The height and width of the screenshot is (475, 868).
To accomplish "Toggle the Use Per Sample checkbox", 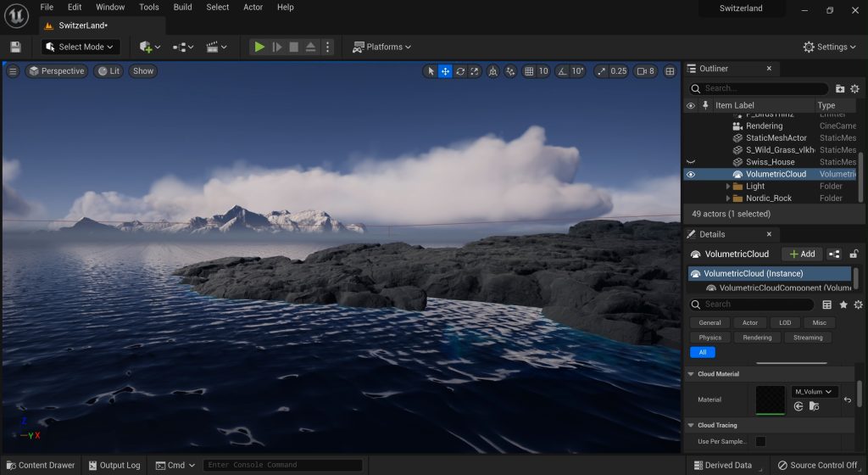I will 760,441.
